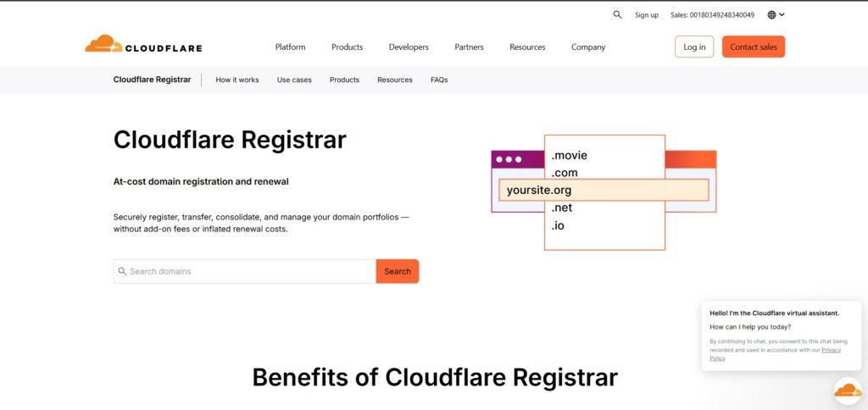Go to How it works section
Screen dimensions: 868x410
click(237, 80)
